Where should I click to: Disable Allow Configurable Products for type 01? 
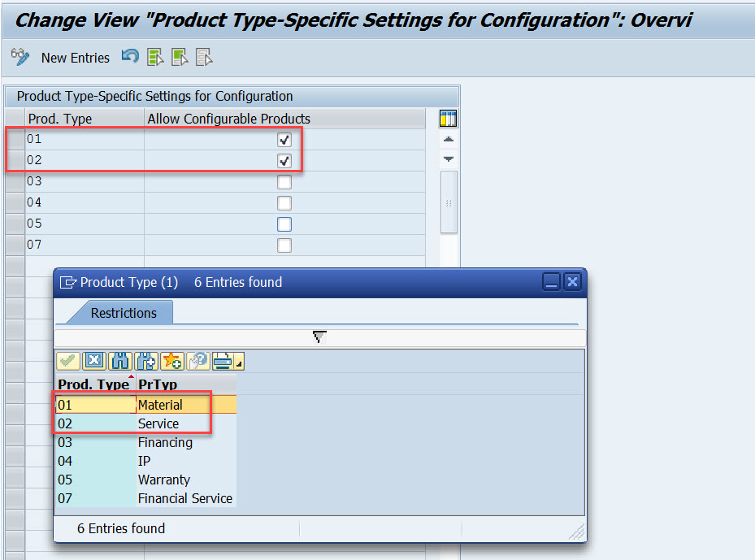(284, 139)
